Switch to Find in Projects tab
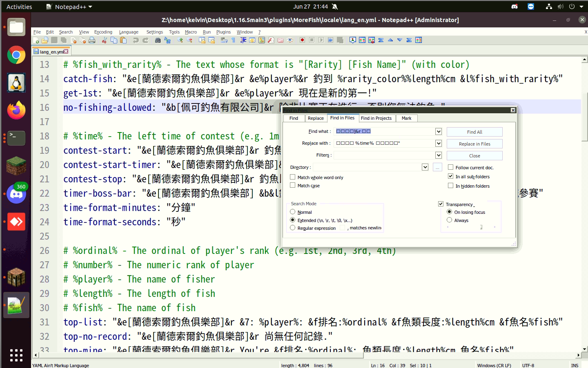Image resolution: width=588 pixels, height=368 pixels. click(x=376, y=118)
